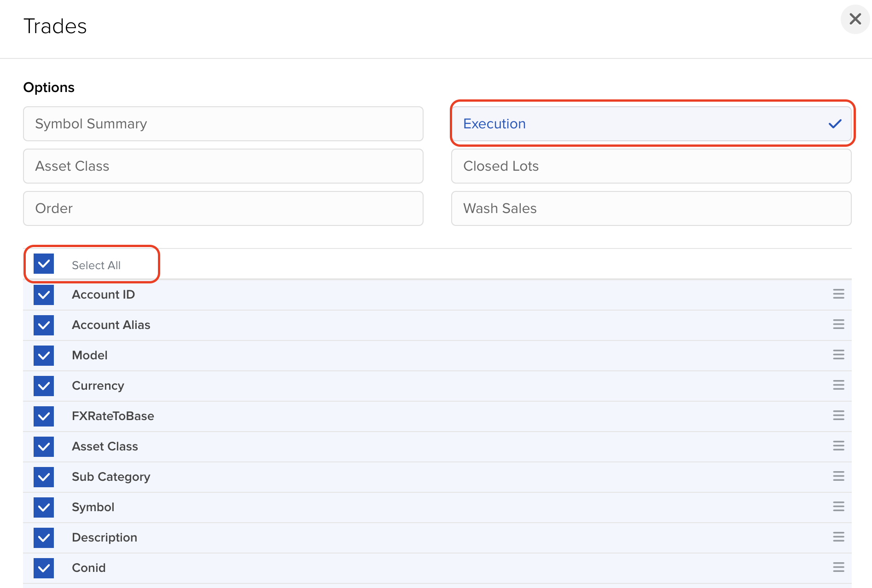This screenshot has width=872, height=588.
Task: Uncheck the Asset Class field checkbox
Action: coord(44,446)
